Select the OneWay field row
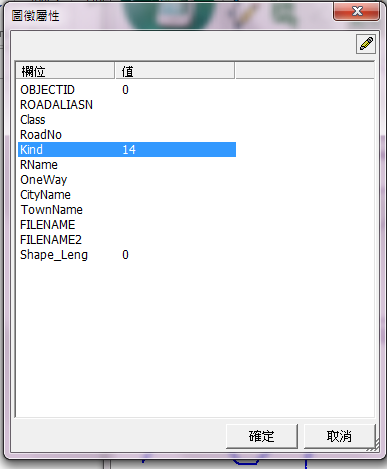Image resolution: width=387 pixels, height=469 pixels. point(127,180)
